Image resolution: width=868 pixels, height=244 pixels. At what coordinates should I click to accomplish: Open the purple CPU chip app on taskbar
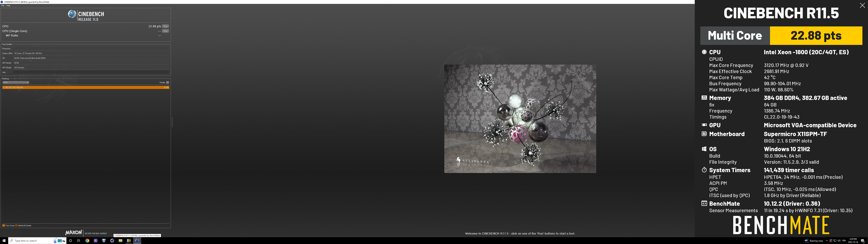click(96, 241)
